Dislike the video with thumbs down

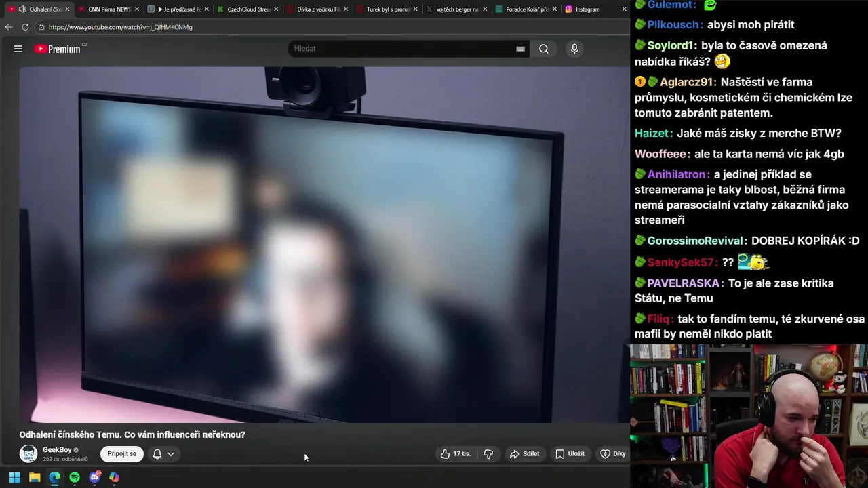point(488,454)
